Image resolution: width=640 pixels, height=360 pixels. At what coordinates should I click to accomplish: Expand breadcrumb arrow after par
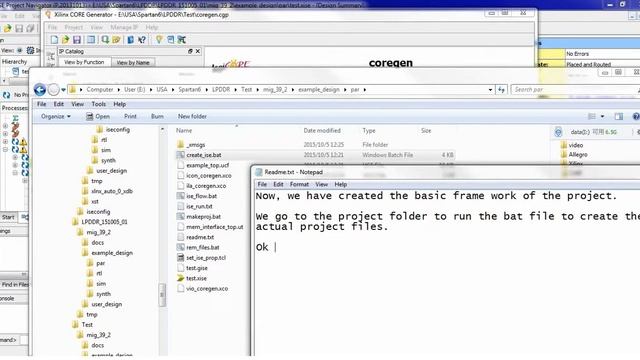click(364, 89)
